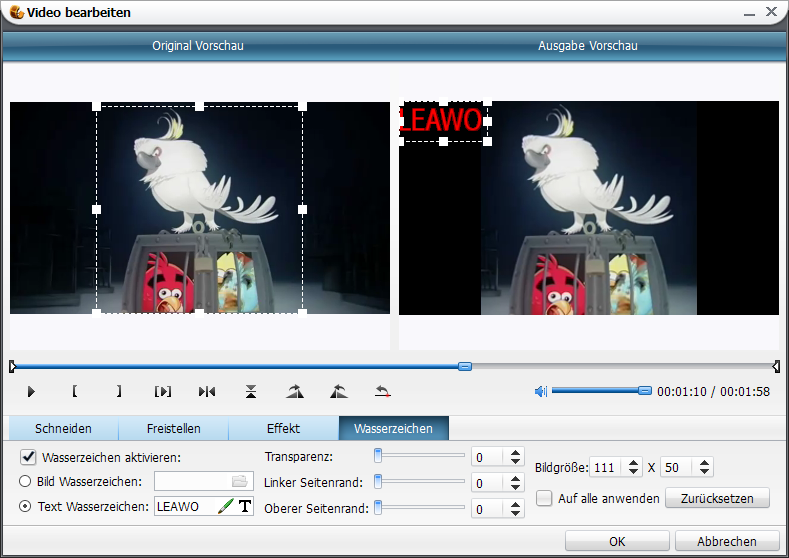This screenshot has height=558, width=789.
Task: Click the vertical flip icon
Action: pos(251,392)
